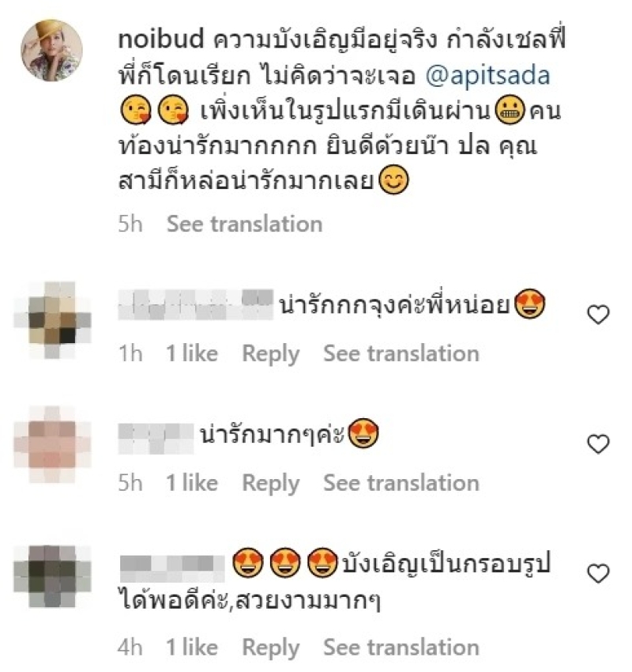632x672 pixels.
Task: Reply to the comment posted 4h ago
Action: click(271, 648)
